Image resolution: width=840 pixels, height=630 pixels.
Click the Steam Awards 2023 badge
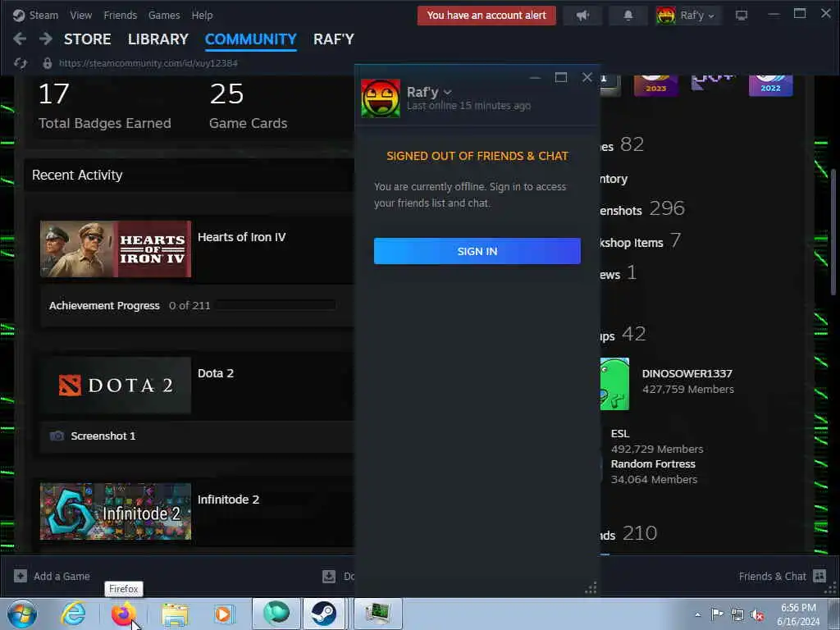(x=655, y=84)
